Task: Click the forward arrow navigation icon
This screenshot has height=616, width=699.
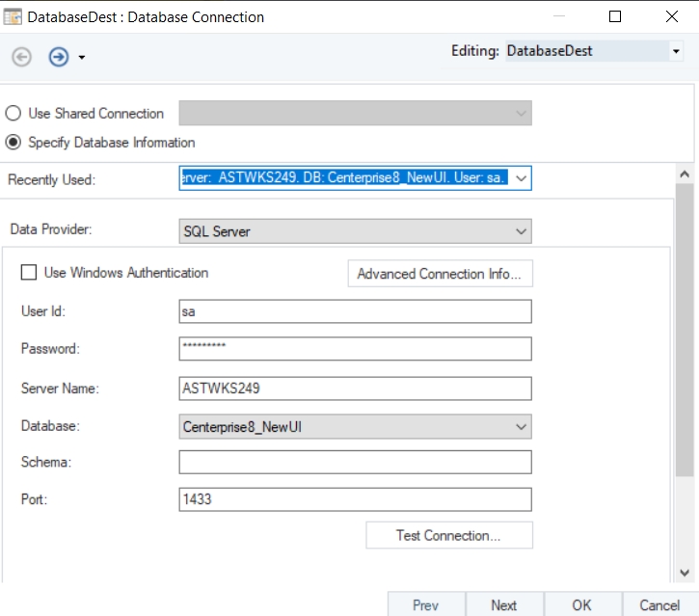Action: click(x=59, y=57)
